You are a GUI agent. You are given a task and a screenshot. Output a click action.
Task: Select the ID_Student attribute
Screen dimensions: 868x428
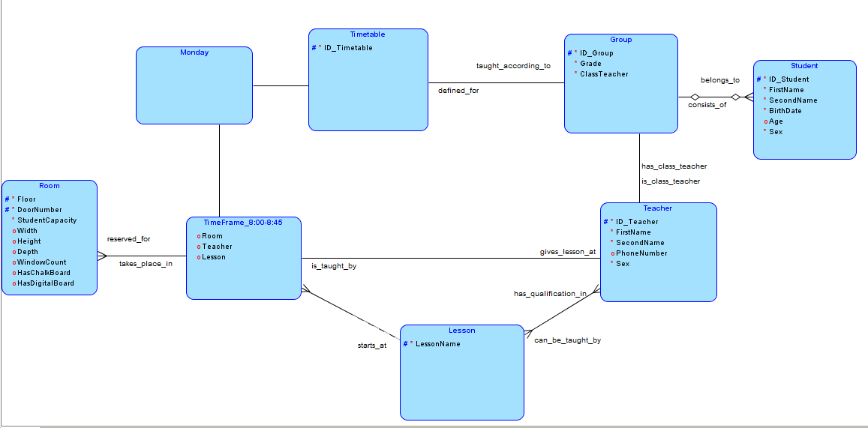tap(788, 79)
